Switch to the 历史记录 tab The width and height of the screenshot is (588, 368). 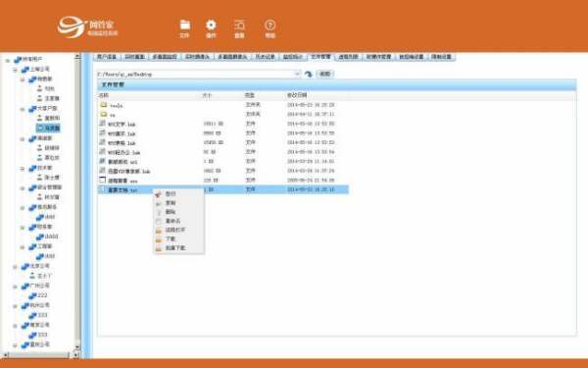266,57
